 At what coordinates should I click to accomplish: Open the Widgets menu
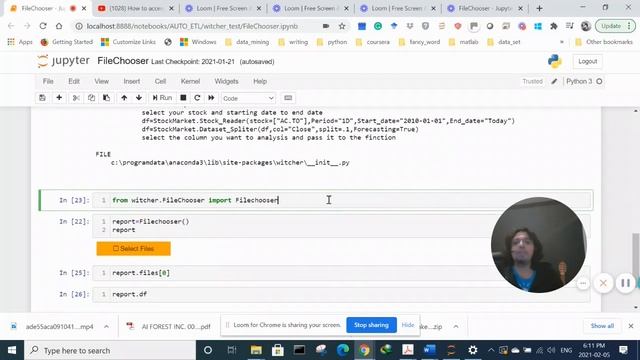coord(226,81)
